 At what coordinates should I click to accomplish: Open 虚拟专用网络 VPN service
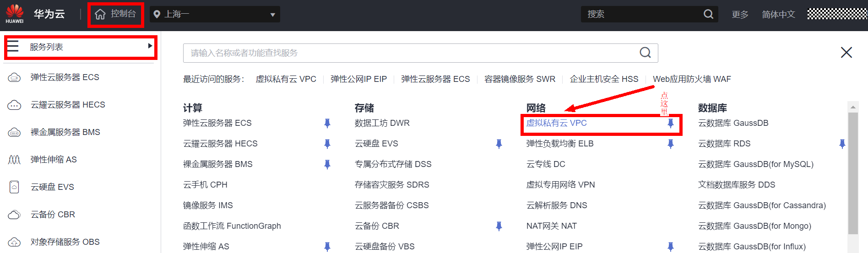coord(561,185)
